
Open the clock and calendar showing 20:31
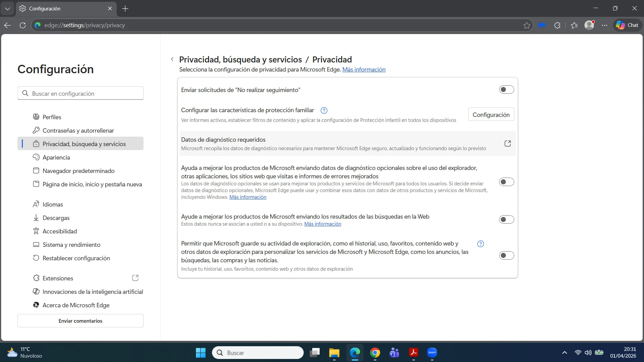[x=623, y=353]
